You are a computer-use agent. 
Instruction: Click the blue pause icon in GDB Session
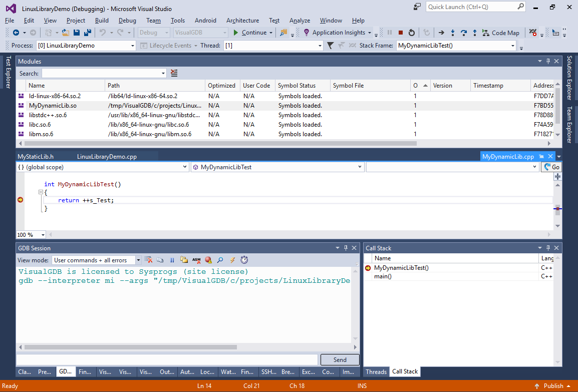coord(172,260)
